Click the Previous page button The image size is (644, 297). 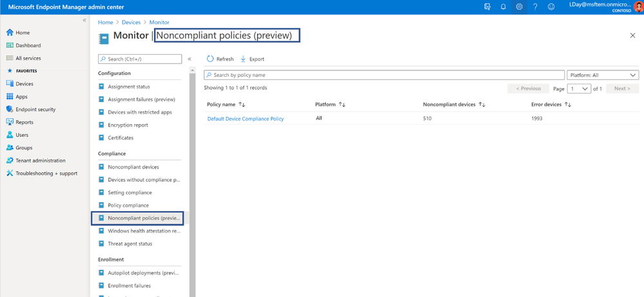[x=528, y=88]
